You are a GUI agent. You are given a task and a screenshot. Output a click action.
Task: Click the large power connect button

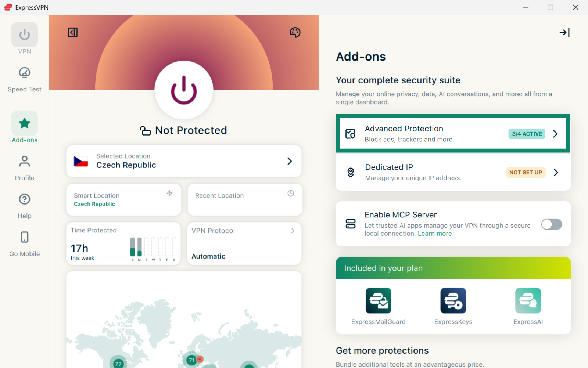coord(184,90)
